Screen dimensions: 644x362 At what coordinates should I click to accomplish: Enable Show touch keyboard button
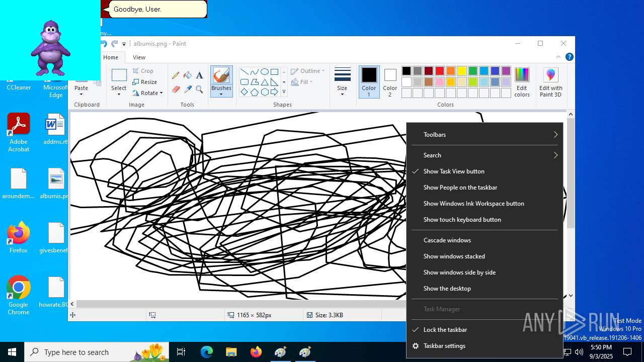pos(485,220)
